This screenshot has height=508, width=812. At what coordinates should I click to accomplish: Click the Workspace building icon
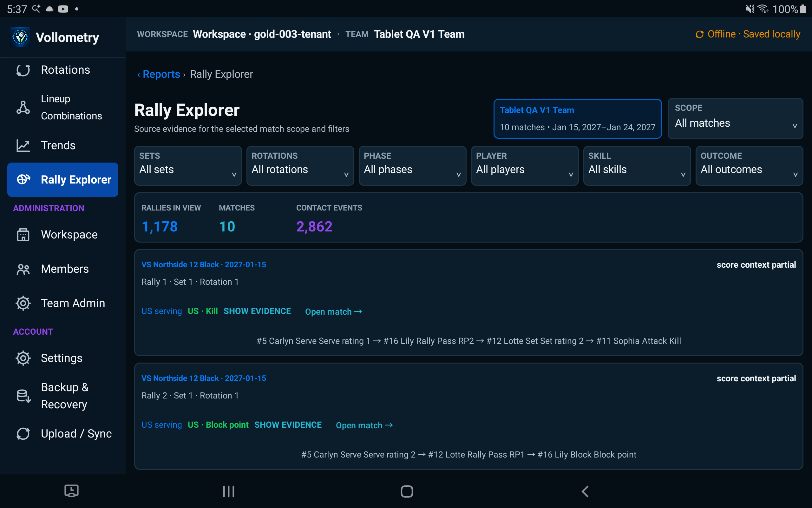coord(23,235)
